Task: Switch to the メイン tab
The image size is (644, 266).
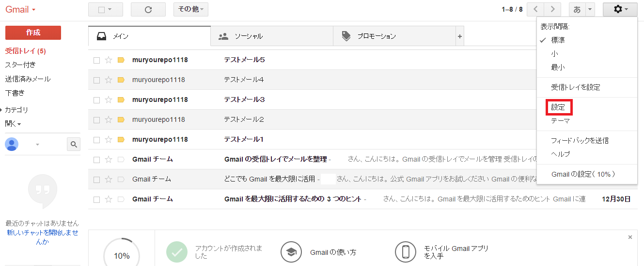Action: [x=150, y=36]
